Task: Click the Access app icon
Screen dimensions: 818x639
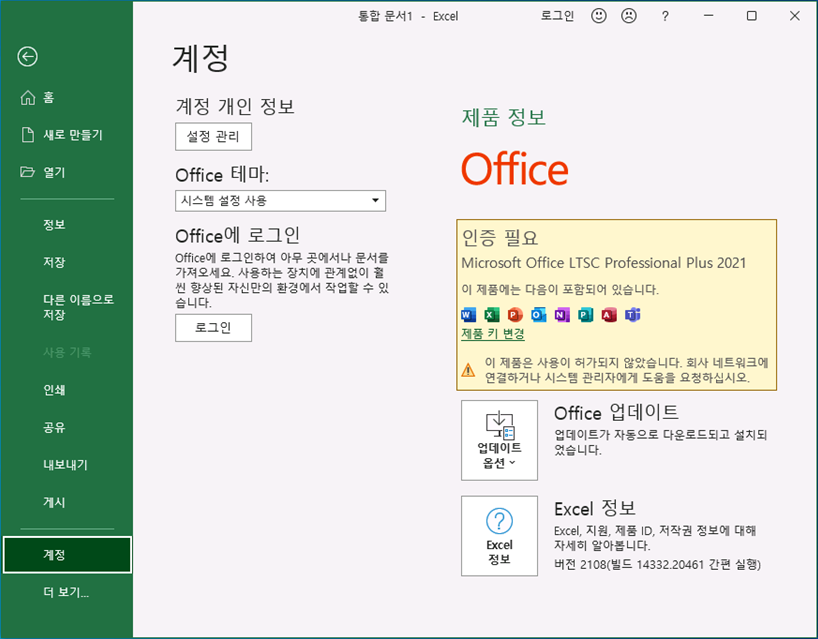Action: point(609,315)
